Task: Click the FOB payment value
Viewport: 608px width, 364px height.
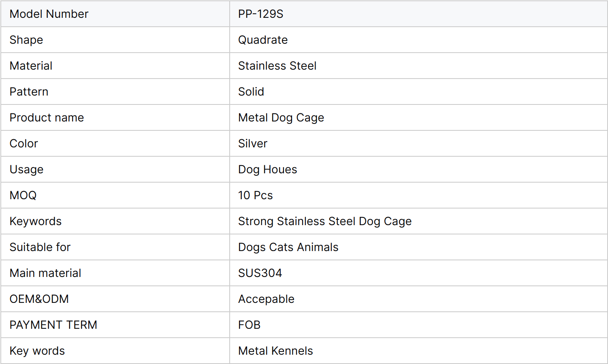Action: [249, 325]
